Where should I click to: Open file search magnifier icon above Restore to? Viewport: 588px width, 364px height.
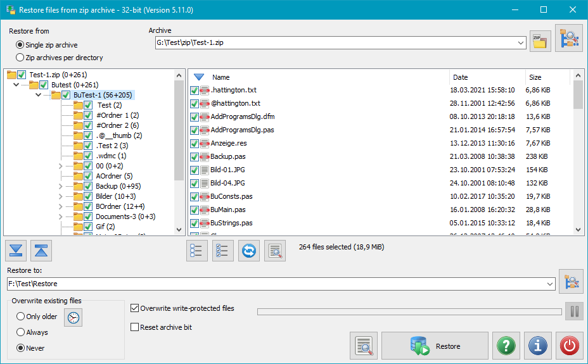275,251
